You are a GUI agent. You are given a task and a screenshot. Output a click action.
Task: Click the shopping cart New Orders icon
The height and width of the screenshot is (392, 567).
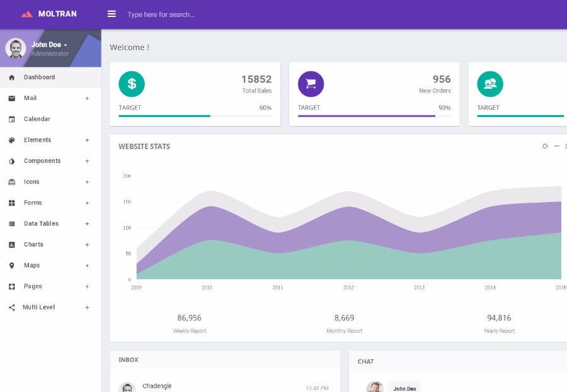311,84
